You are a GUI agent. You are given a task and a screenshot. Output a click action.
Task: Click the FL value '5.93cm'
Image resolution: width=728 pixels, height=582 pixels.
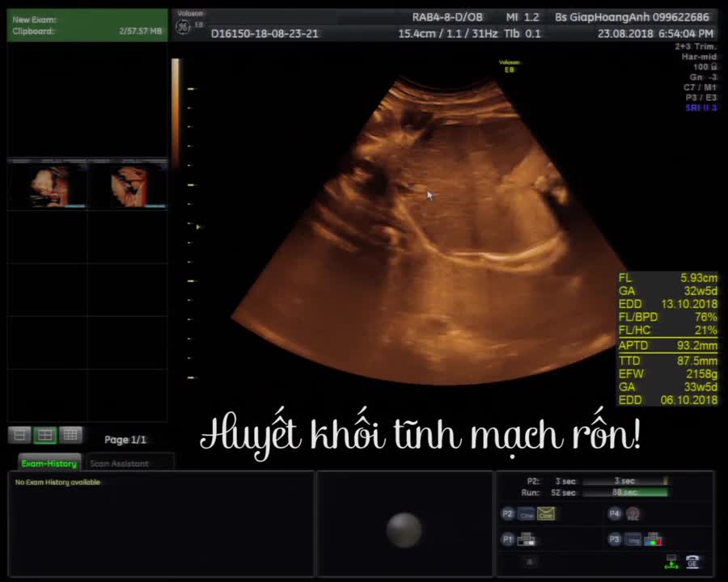699,277
